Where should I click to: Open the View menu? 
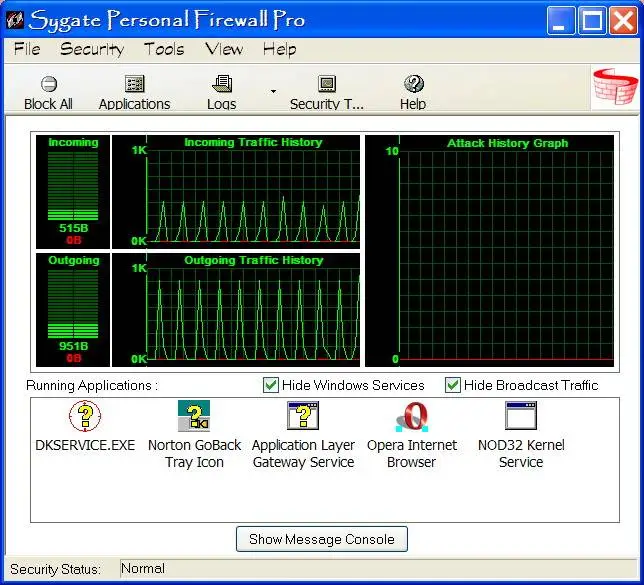tap(224, 49)
